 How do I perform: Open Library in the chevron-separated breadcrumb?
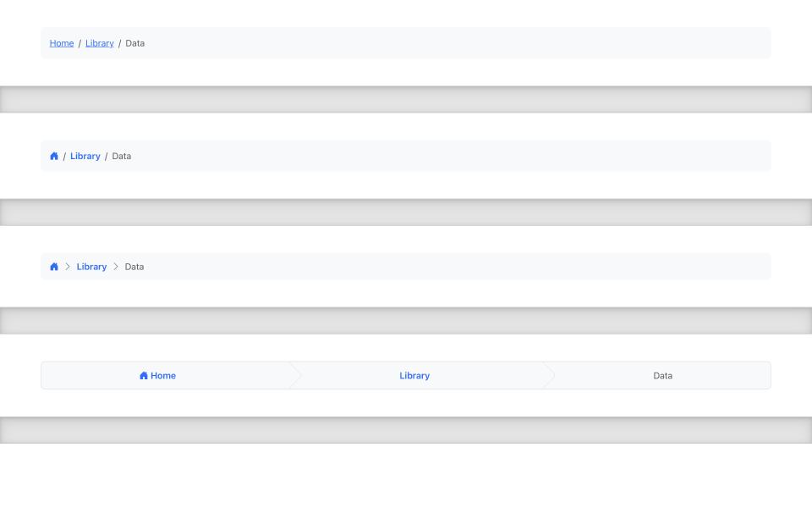pos(91,266)
